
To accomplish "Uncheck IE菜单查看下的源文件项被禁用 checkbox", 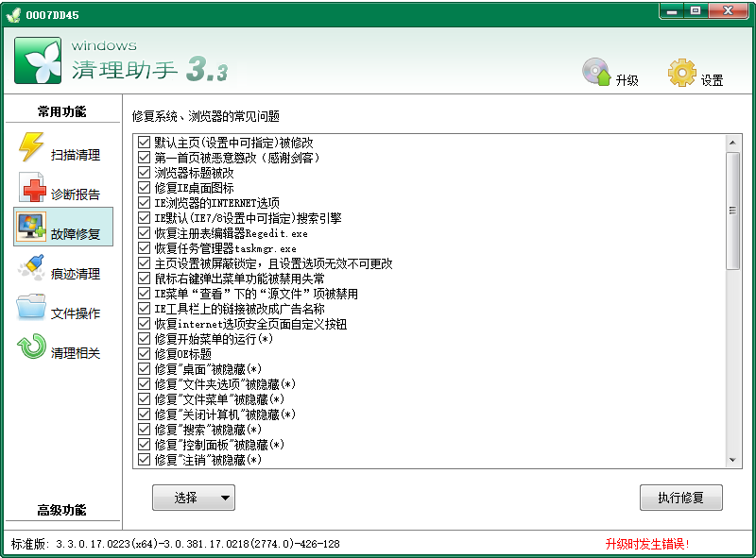I will point(144,294).
